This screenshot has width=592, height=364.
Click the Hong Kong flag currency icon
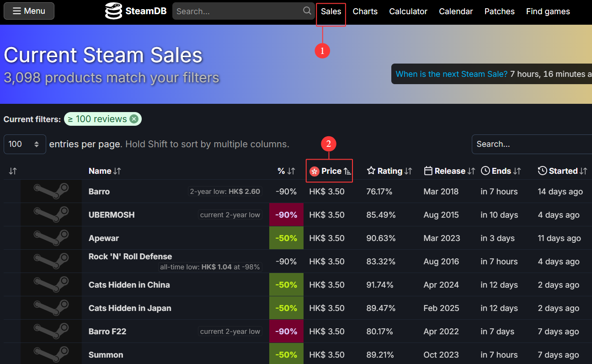click(x=314, y=171)
